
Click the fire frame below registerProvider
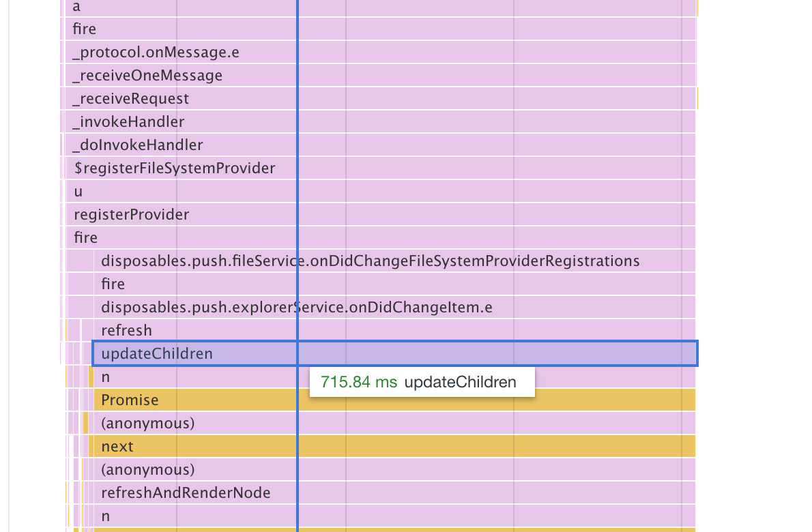tap(85, 237)
